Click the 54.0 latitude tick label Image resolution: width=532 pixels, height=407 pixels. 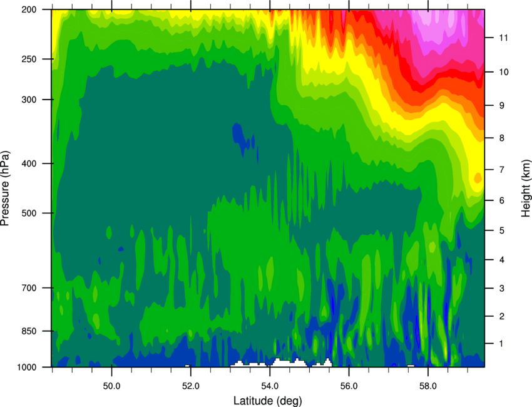point(270,386)
